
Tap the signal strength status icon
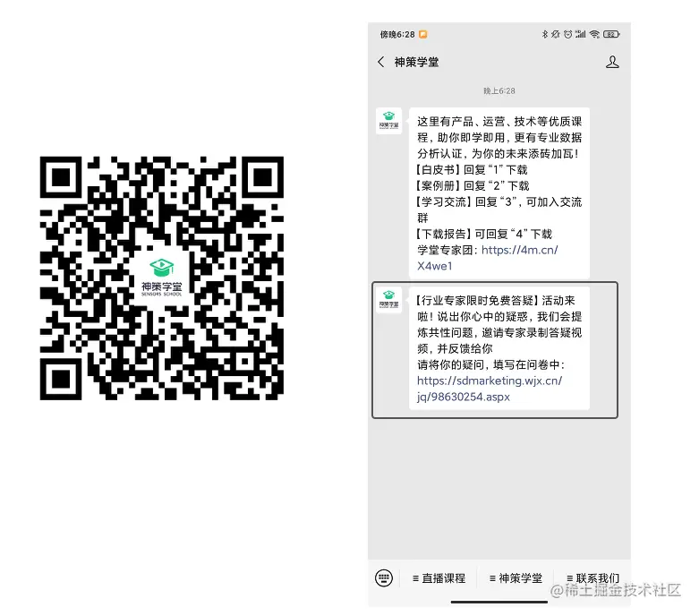pos(581,34)
